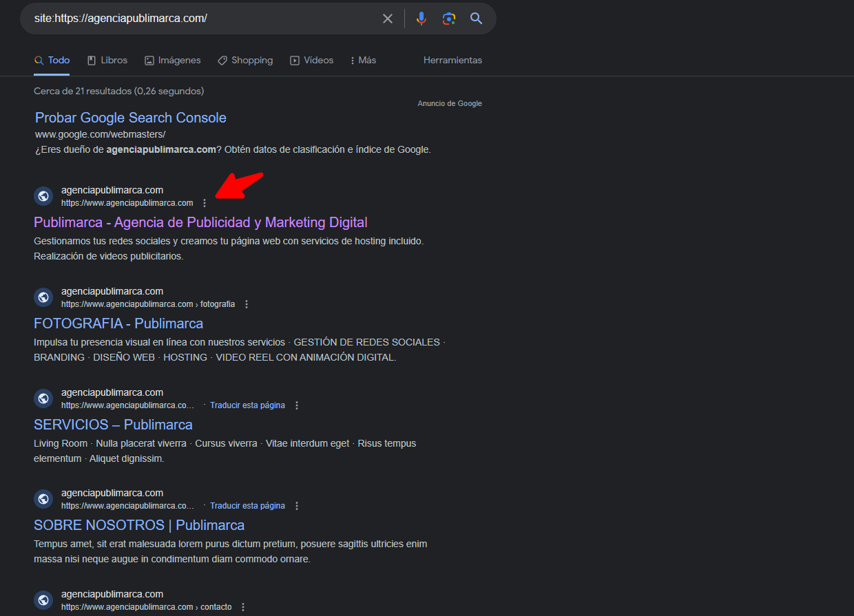Viewport: 854px width, 616px height.
Task: Click the magnifier search submit icon
Action: (x=477, y=19)
